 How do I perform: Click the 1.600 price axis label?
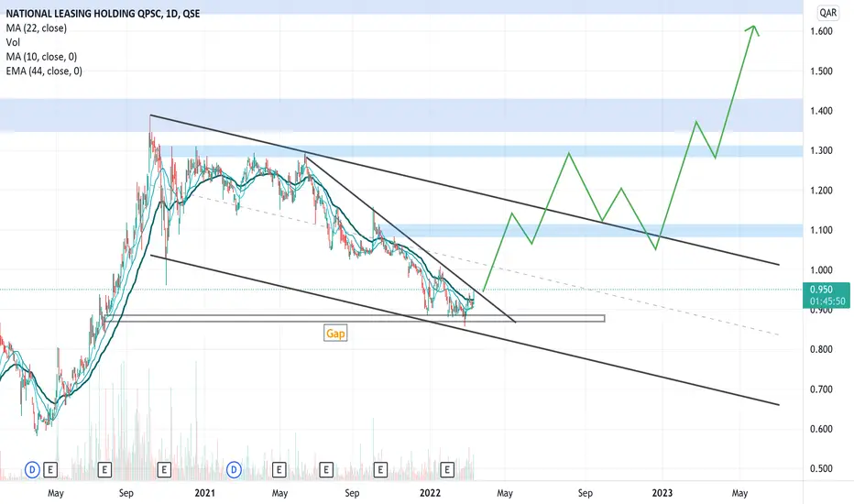pyautogui.click(x=821, y=31)
